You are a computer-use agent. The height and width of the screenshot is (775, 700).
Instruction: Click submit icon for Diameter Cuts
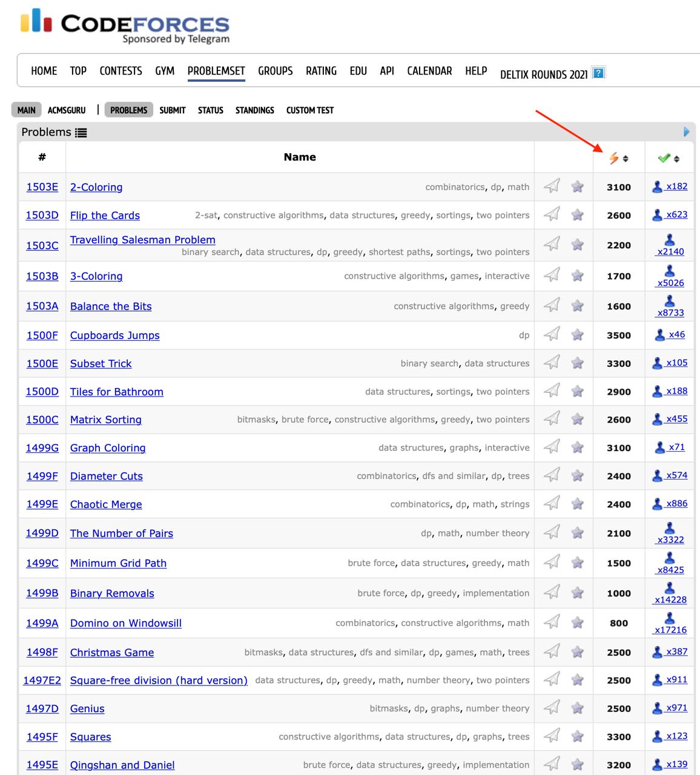552,475
